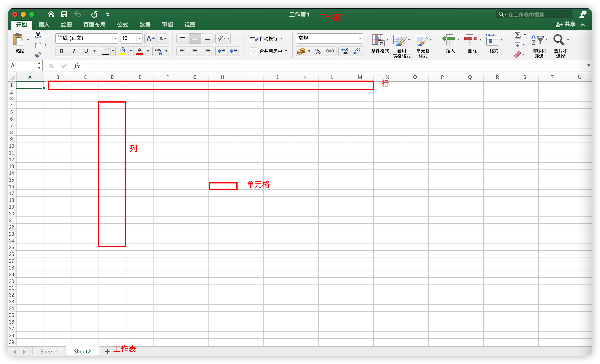Click the Name Box showing A1
This screenshot has height=364, width=600.
(x=23, y=65)
